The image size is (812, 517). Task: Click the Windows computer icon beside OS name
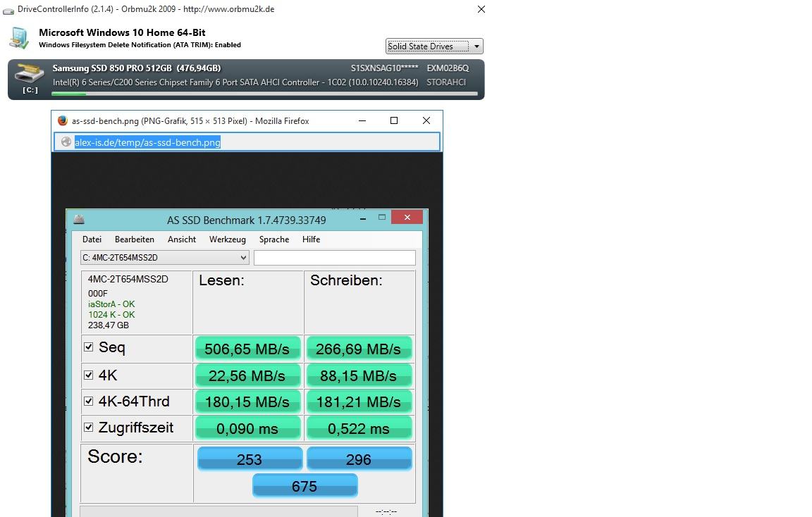19,38
